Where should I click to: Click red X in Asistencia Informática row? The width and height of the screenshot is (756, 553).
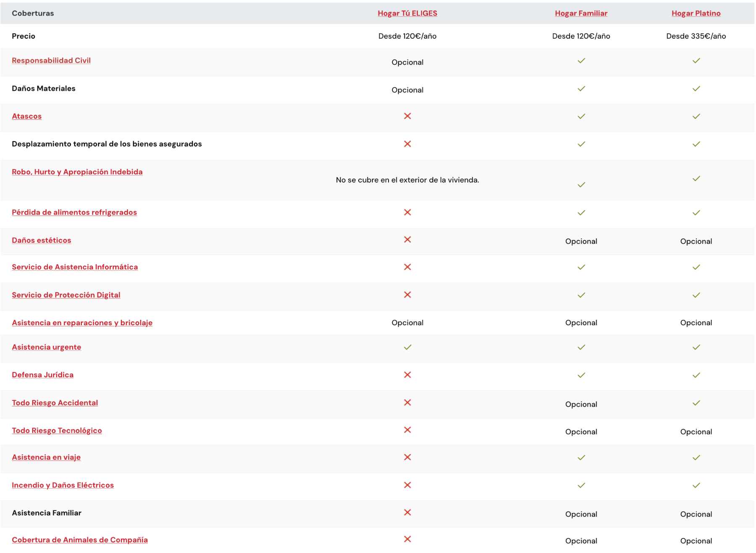click(407, 267)
